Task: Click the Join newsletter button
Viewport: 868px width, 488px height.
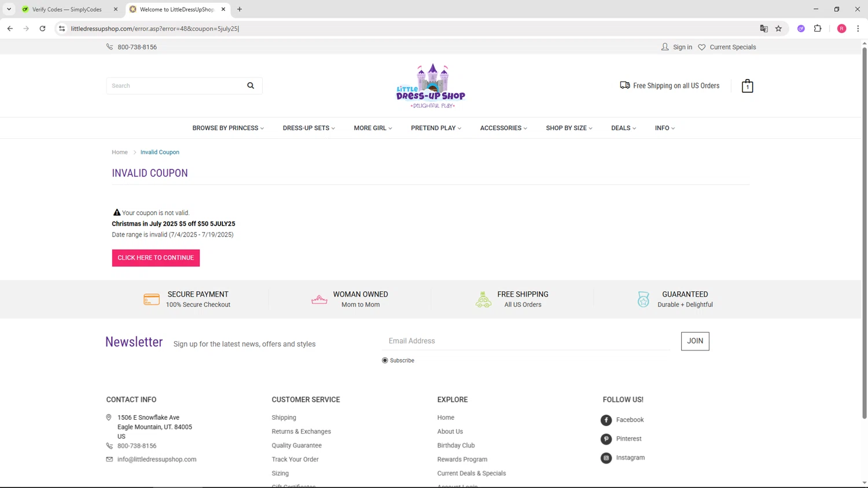Action: click(695, 341)
